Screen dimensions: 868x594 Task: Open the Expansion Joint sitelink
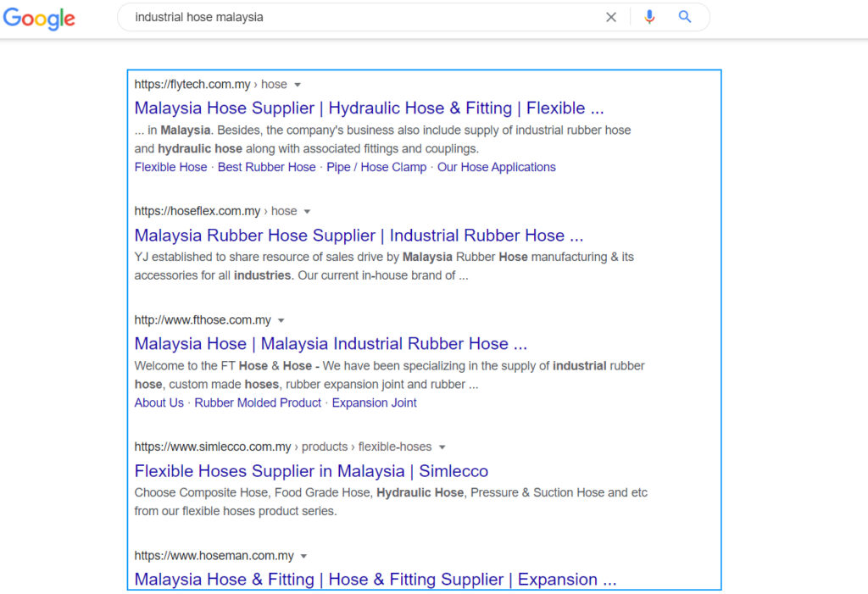(374, 402)
